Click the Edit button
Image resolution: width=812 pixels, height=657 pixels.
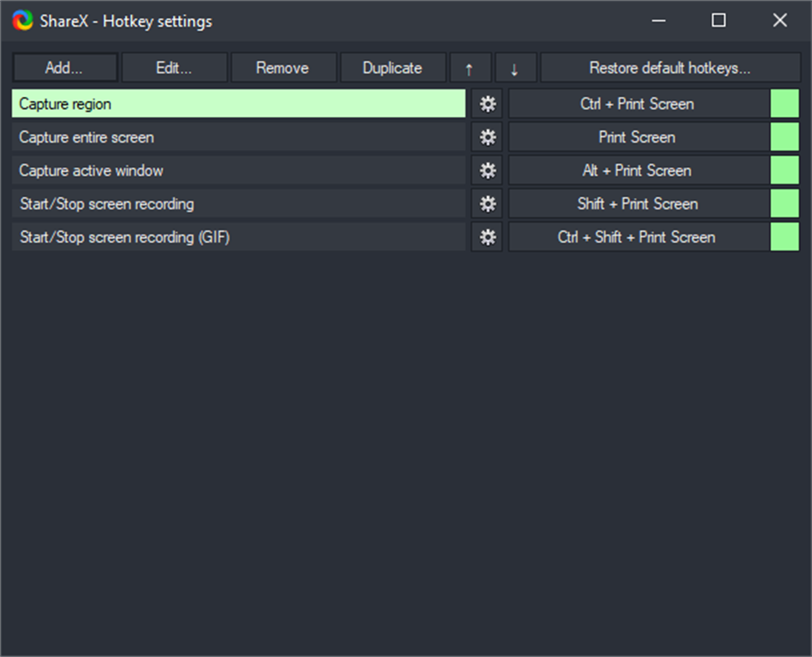(x=174, y=68)
